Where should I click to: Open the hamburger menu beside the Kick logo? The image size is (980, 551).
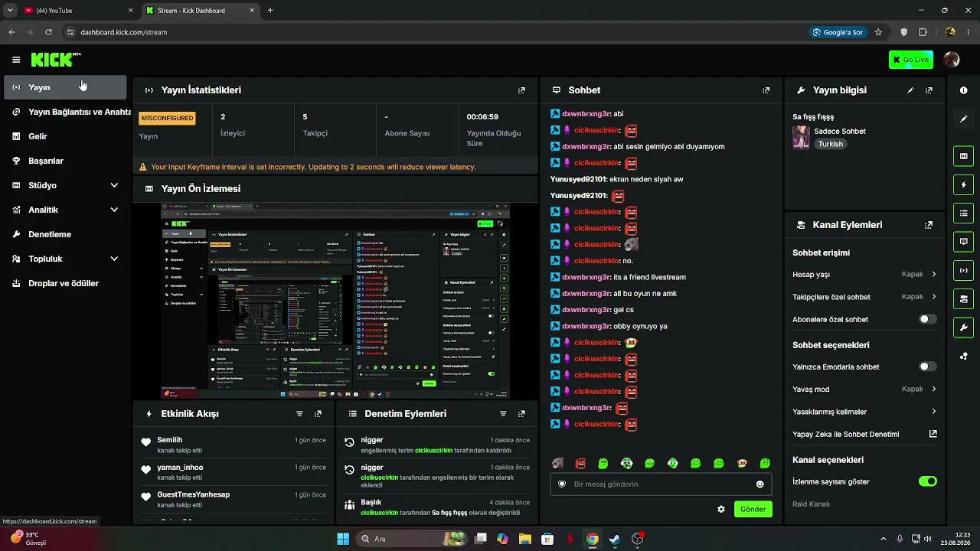pos(16,60)
